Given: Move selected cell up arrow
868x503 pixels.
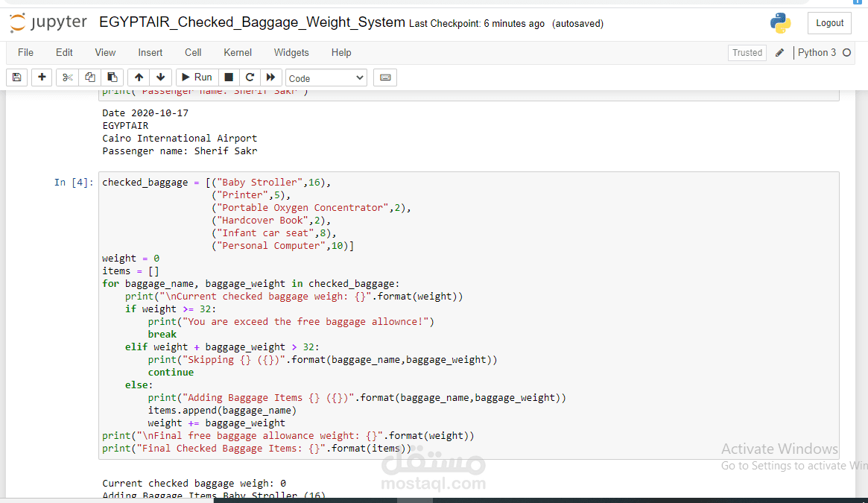Looking at the screenshot, I should tap(139, 77).
